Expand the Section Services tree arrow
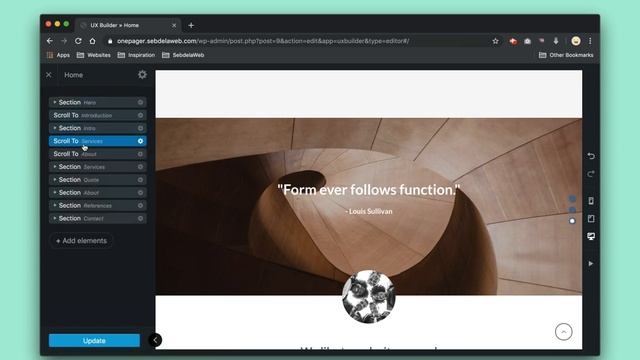This screenshot has height=360, width=640. [55, 167]
